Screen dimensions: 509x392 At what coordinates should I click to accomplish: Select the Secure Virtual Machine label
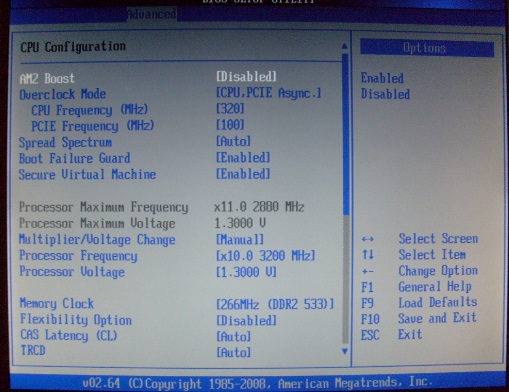coord(87,175)
